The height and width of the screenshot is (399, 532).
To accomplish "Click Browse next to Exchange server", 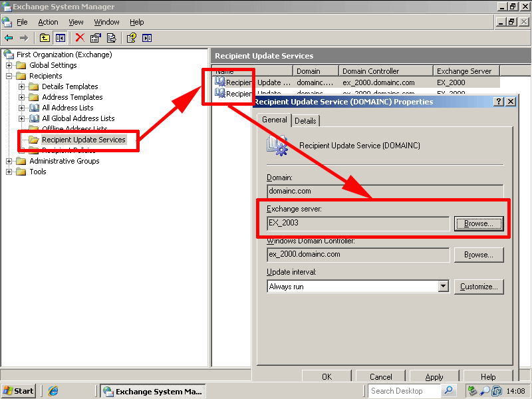I will [x=479, y=223].
